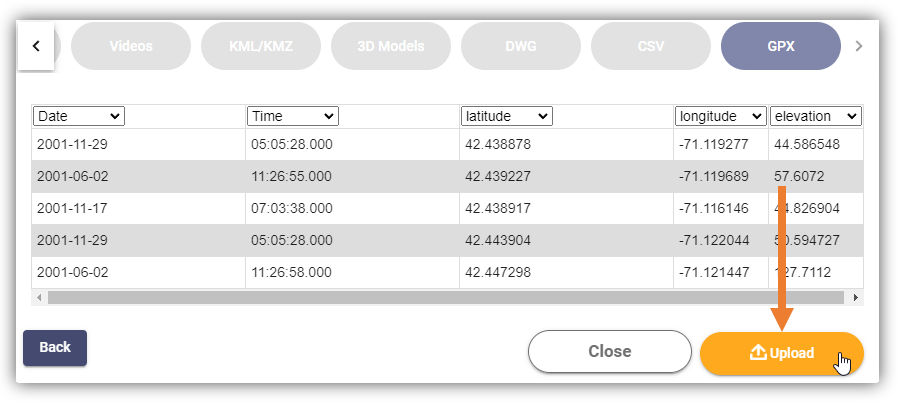Click the Back button
This screenshot has width=898, height=403.
click(x=55, y=347)
